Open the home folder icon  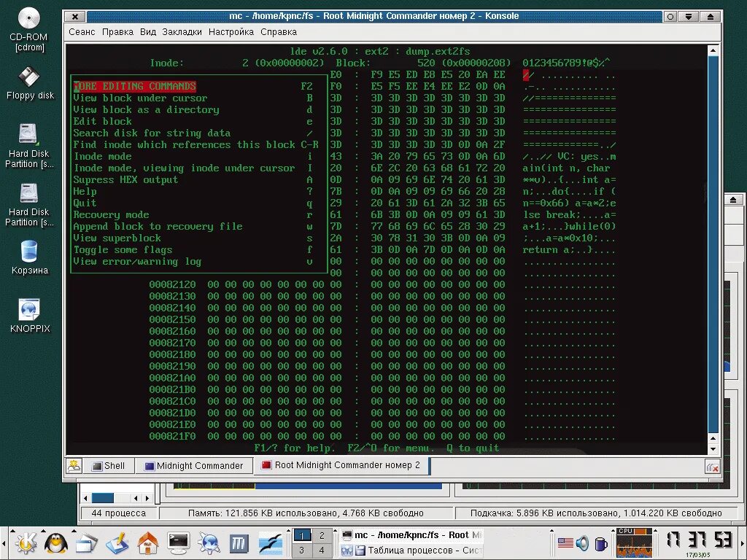coord(147,542)
